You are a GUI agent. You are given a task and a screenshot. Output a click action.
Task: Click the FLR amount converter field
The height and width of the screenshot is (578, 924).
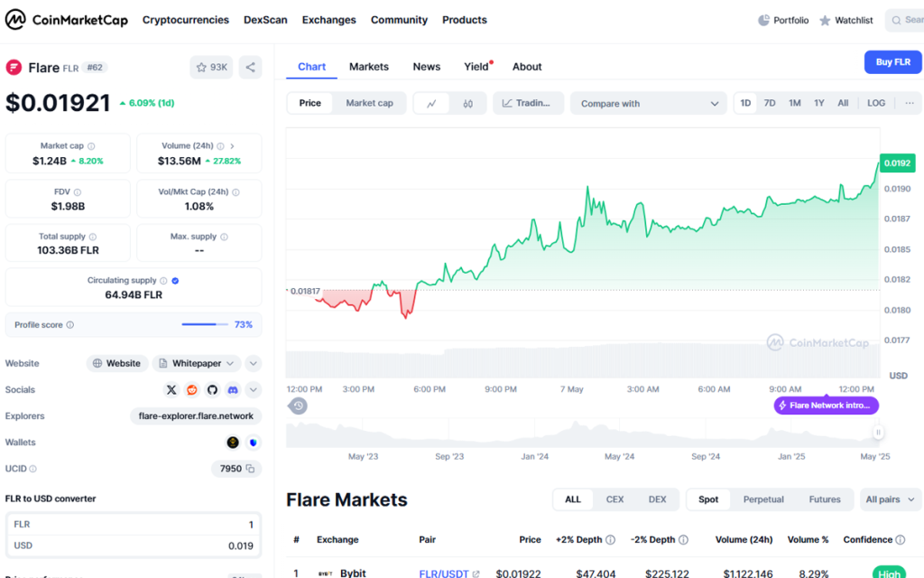click(134, 525)
